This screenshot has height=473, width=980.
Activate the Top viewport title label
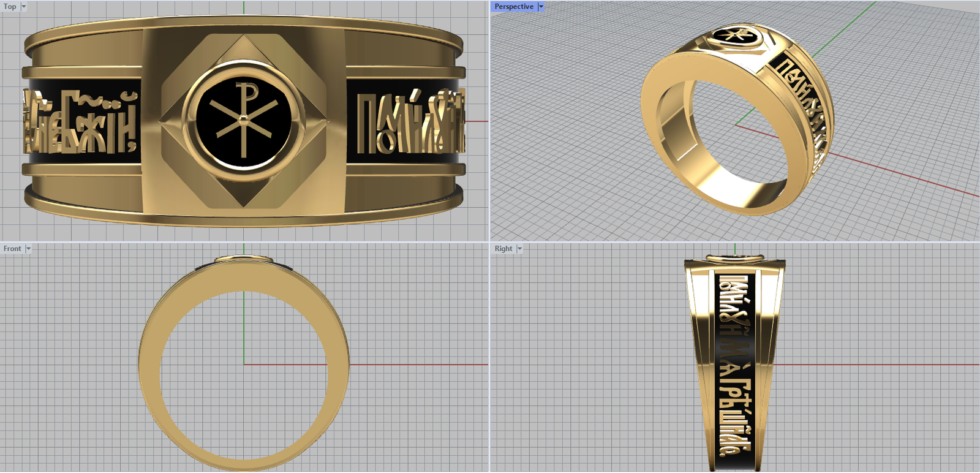10,7
